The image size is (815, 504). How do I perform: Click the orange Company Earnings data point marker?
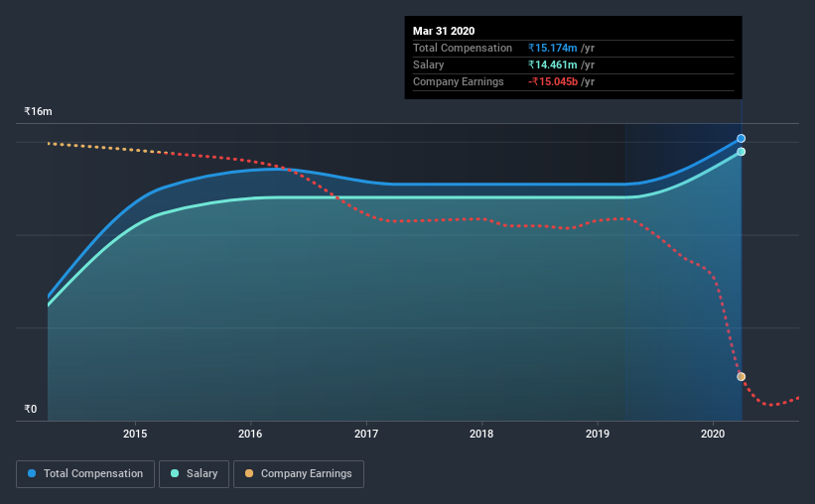pyautogui.click(x=742, y=377)
